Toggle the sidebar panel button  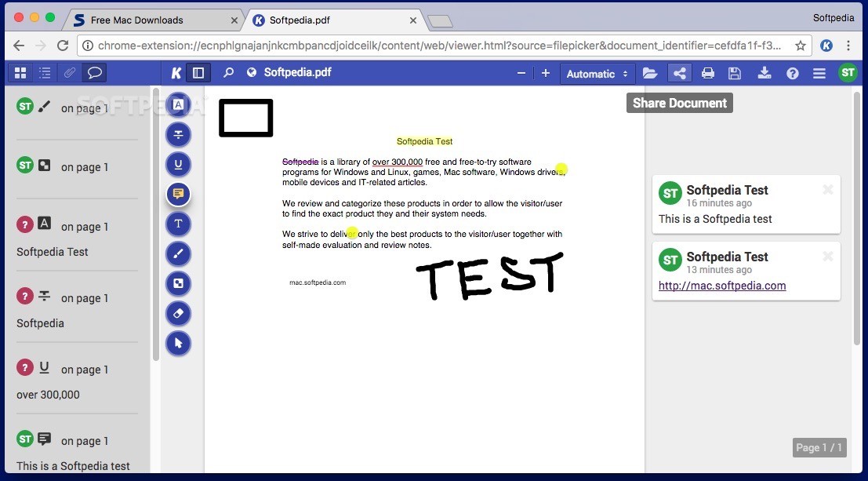[198, 73]
